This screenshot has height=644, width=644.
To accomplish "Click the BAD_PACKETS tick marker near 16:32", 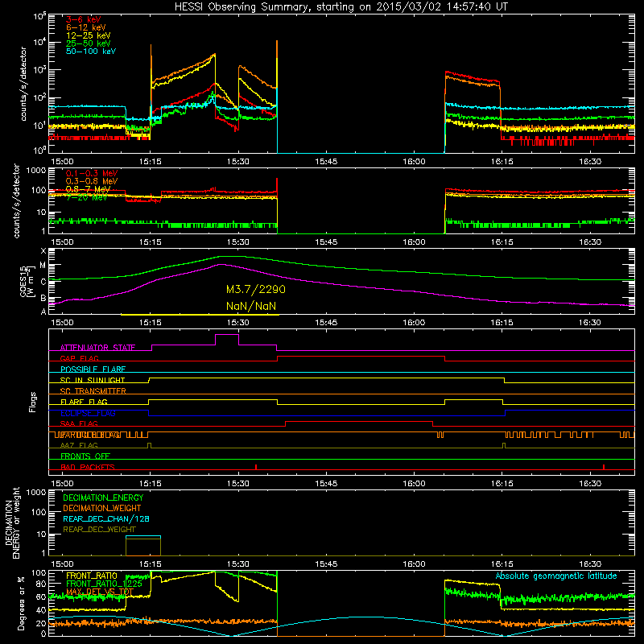I will coord(603,467).
